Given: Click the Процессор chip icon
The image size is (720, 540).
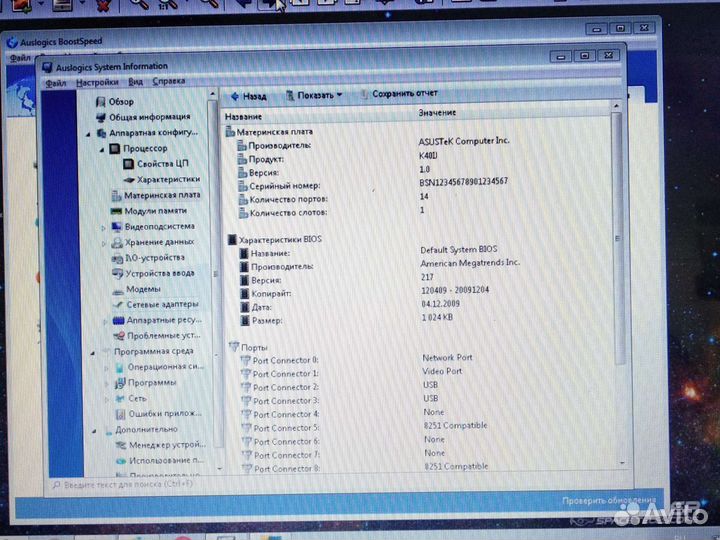Looking at the screenshot, I should click(x=115, y=148).
